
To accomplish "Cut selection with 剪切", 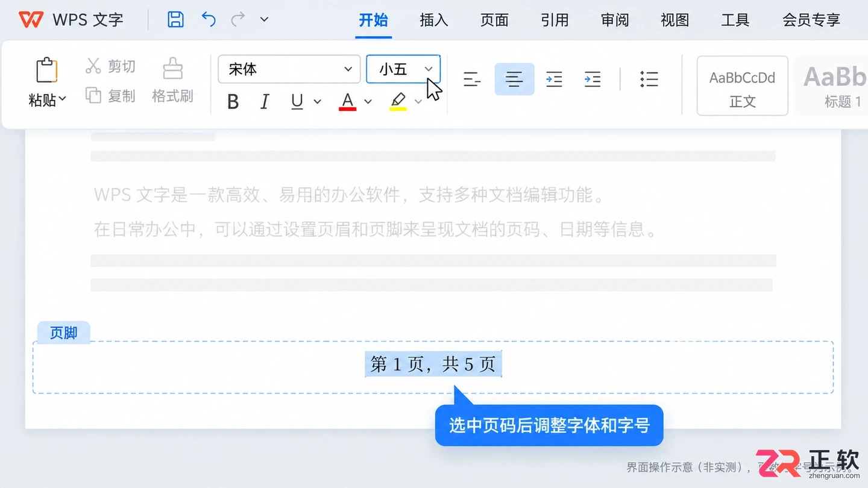I will click(110, 66).
